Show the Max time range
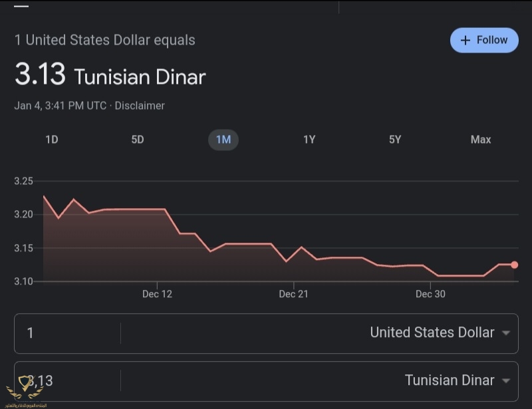 [x=480, y=140]
